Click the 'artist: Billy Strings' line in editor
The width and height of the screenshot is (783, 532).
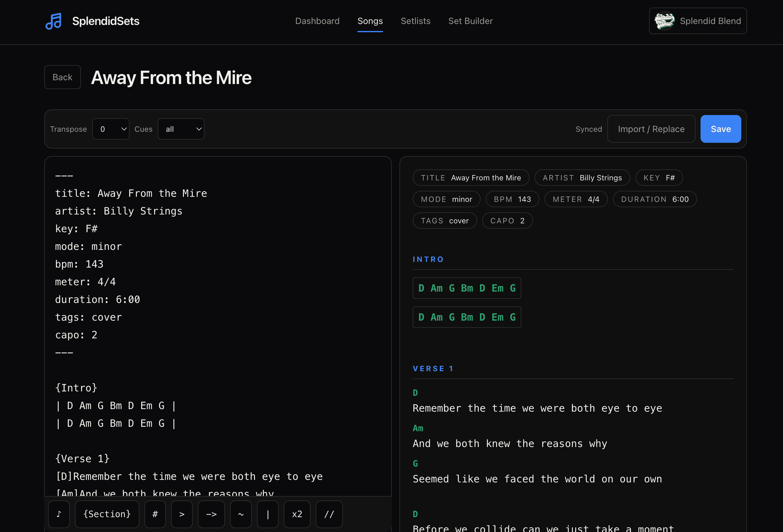118,211
